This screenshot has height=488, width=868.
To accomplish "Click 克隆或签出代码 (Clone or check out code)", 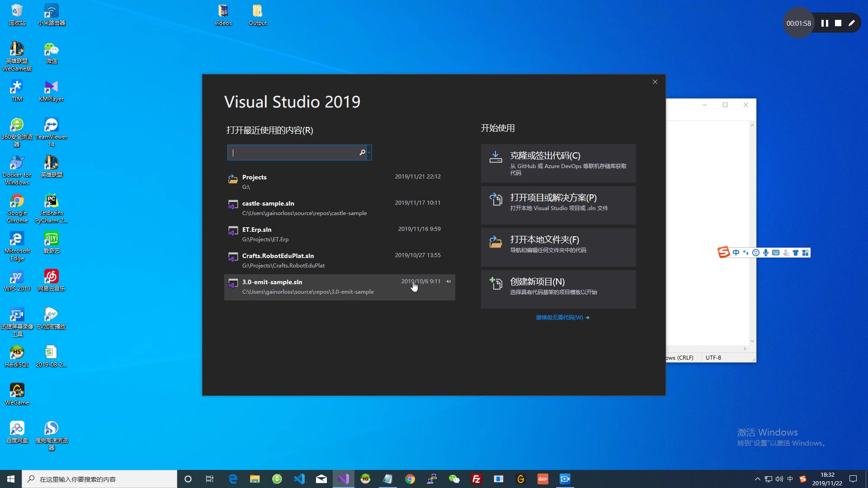I will tap(558, 164).
